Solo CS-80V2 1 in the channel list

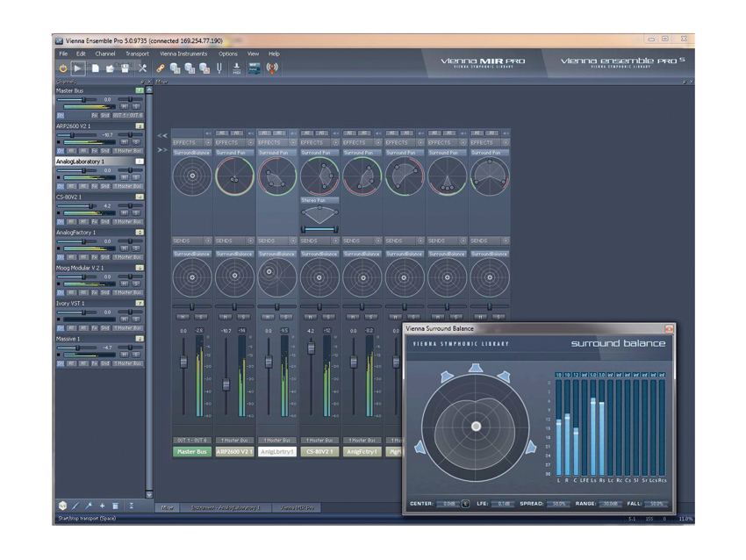point(136,213)
